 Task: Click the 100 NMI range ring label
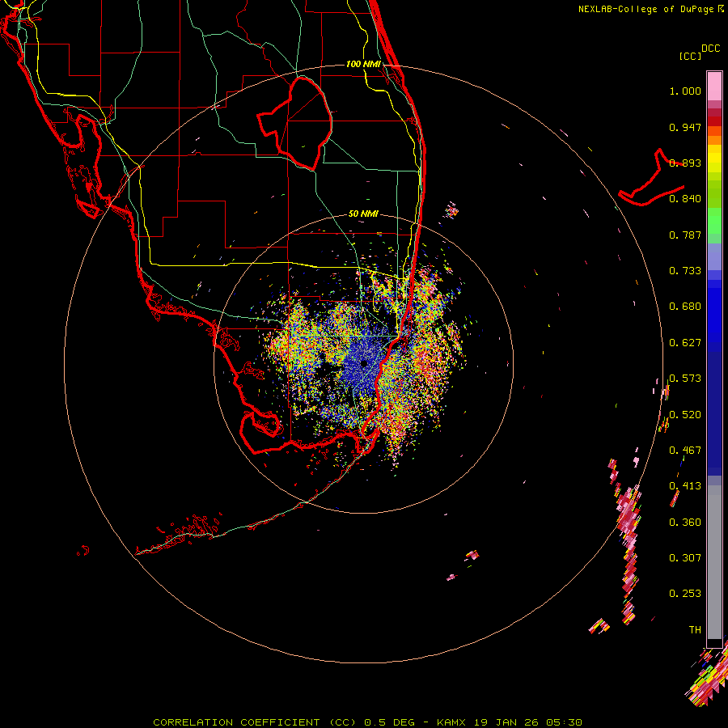pos(363,64)
